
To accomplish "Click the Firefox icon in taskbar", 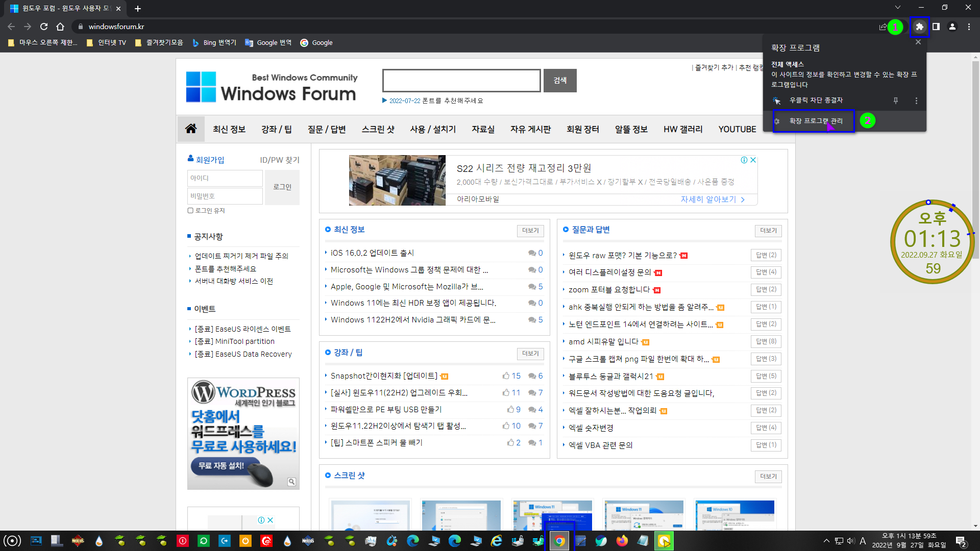I will click(x=622, y=541).
